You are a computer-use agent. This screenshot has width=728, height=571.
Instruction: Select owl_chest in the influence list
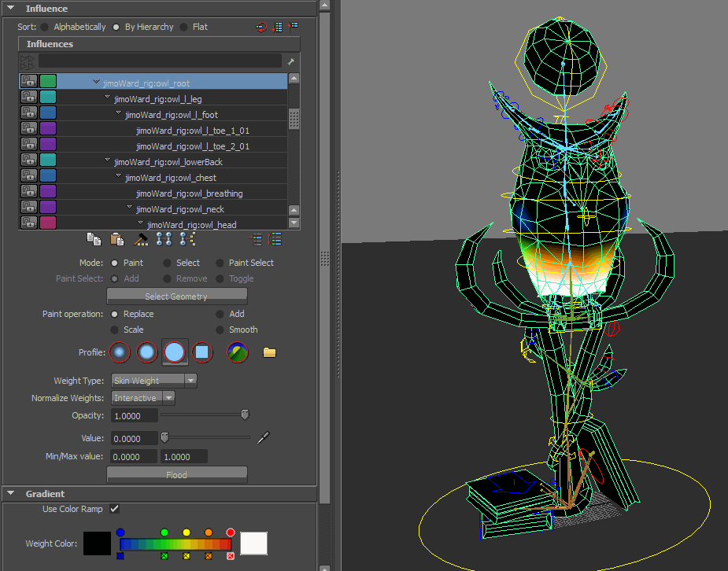point(170,178)
